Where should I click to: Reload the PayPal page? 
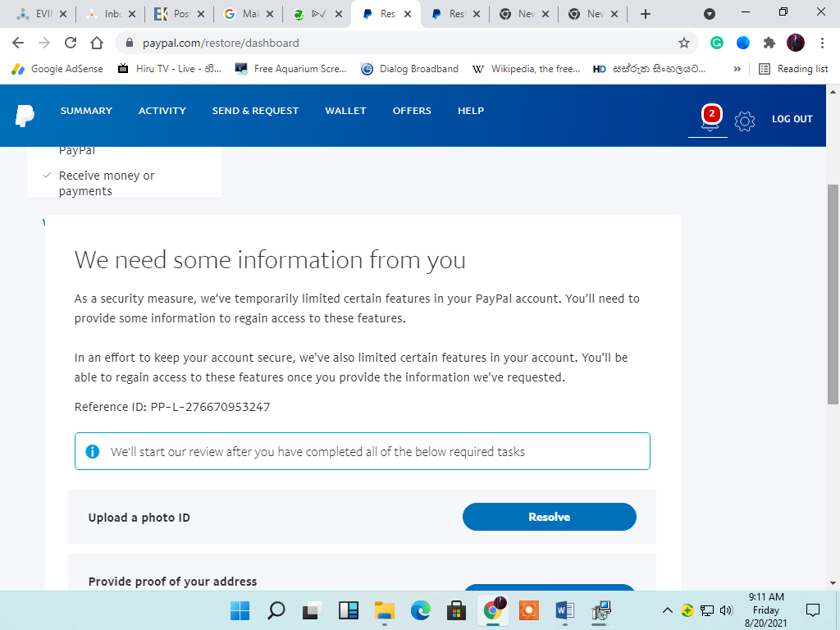[71, 43]
